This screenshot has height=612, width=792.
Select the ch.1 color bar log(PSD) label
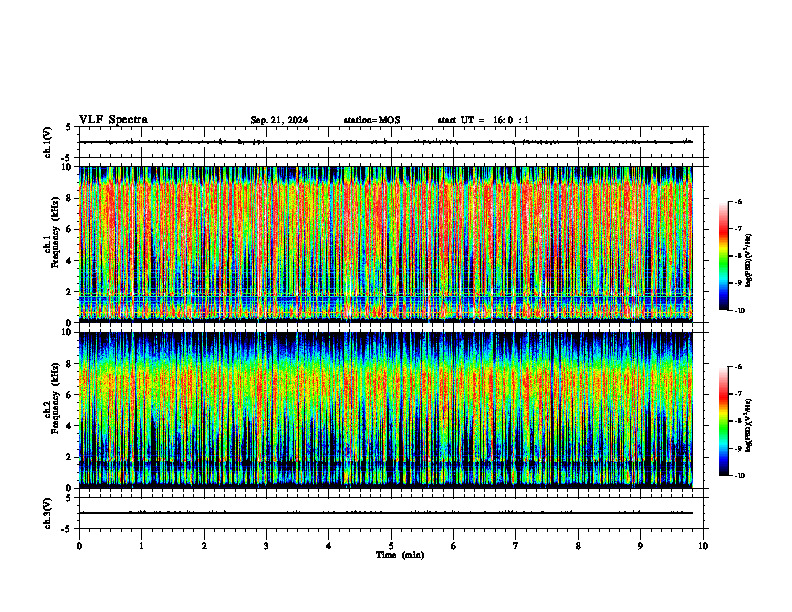pos(749,260)
